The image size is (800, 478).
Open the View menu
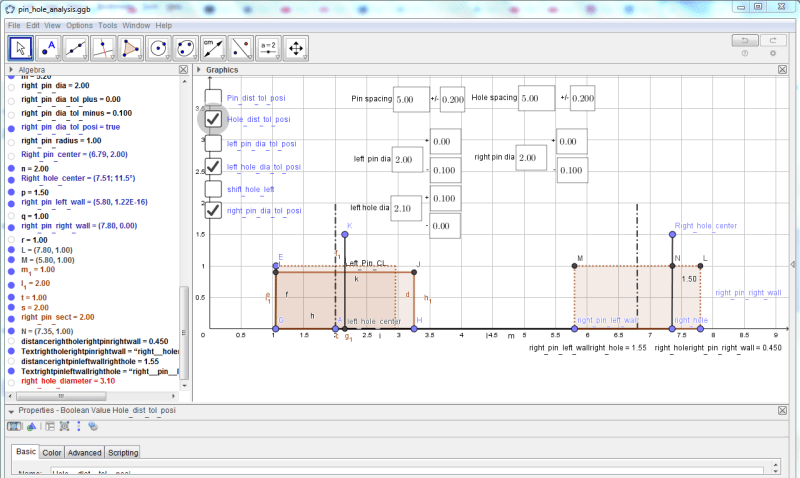(x=52, y=26)
